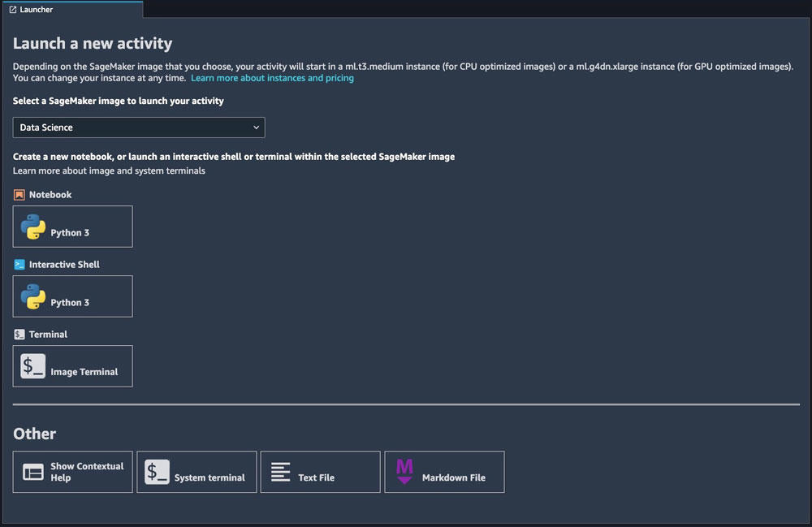Click the Launcher tab's external-link icon
Image resolution: width=812 pixels, height=527 pixels.
click(13, 9)
